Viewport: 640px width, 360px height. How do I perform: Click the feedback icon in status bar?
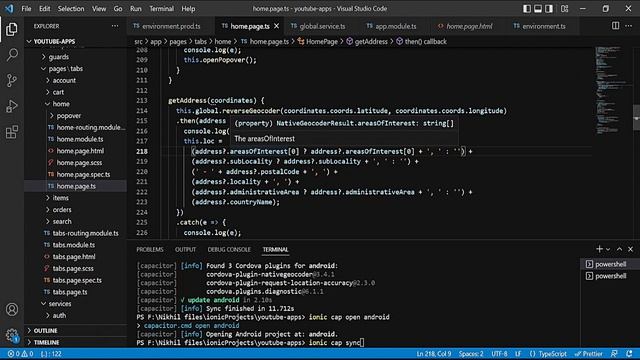614,354
